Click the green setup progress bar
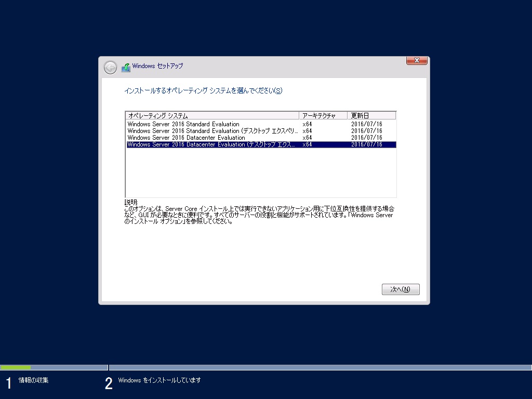The height and width of the screenshot is (399, 532). click(x=16, y=367)
